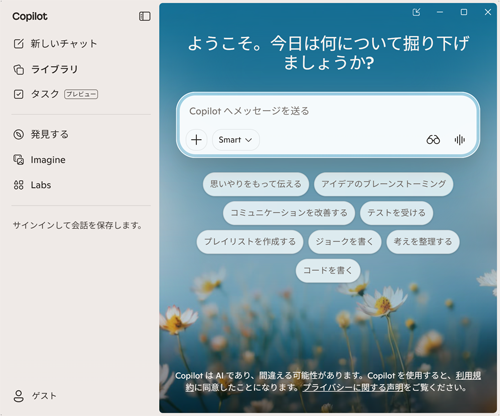Expand the Smart mode dropdown

click(235, 140)
